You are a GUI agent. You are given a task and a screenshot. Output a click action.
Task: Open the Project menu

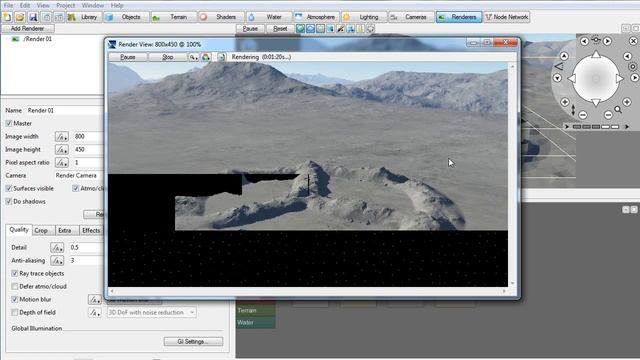(x=65, y=5)
